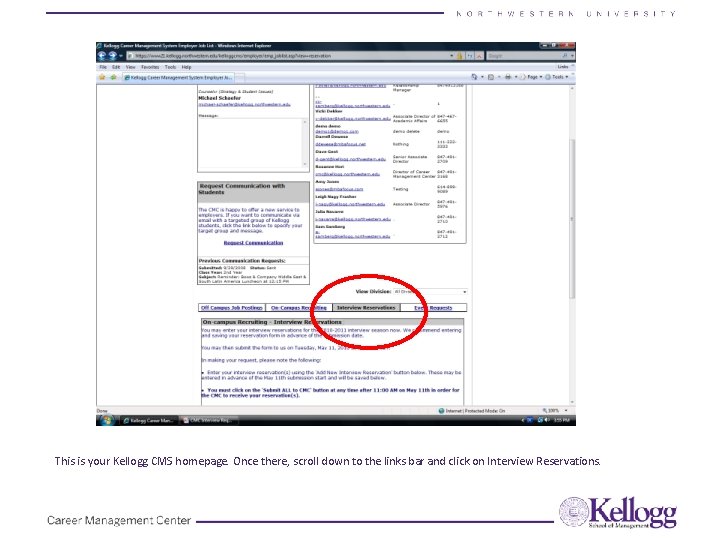This screenshot has height=540, width=720.
Task: Click Leigh Nagy Frasher's email link
Action: [350, 204]
